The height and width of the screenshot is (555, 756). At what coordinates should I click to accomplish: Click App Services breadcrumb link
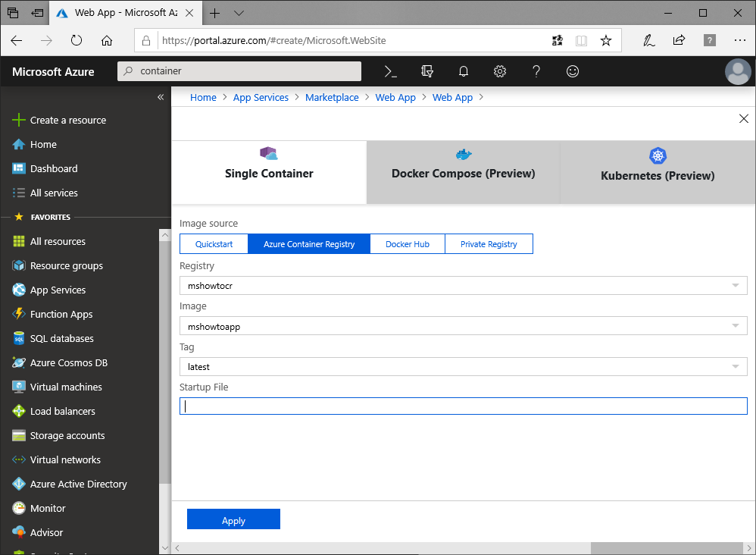click(x=261, y=97)
